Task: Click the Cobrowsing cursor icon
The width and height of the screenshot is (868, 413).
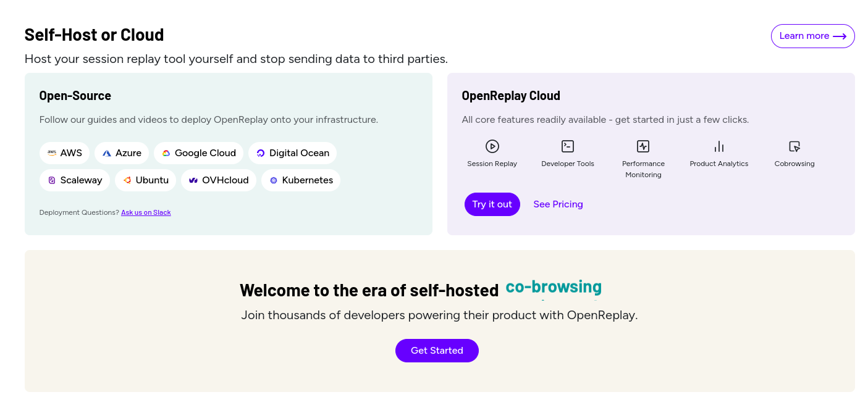Action: [794, 146]
